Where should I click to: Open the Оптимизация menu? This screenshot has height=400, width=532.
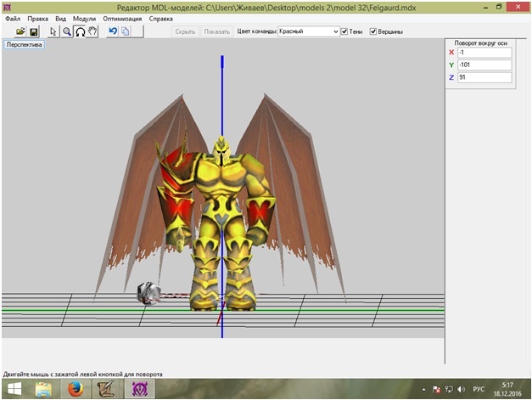point(122,18)
